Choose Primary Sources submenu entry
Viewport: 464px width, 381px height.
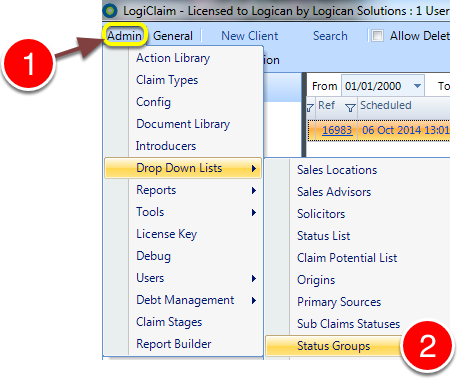(358, 302)
